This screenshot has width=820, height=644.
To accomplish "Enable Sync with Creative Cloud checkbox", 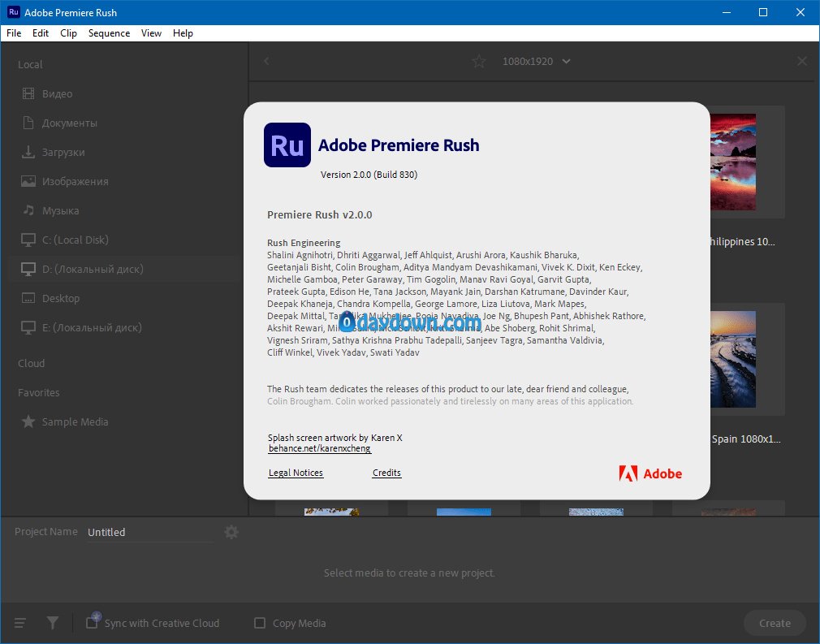I will coord(92,623).
